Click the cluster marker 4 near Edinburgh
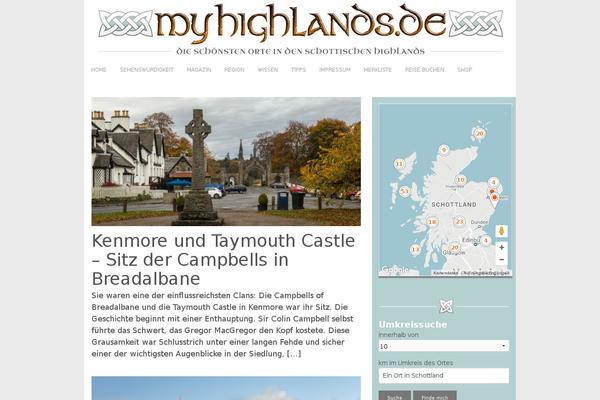The image size is (600, 400). point(486,241)
